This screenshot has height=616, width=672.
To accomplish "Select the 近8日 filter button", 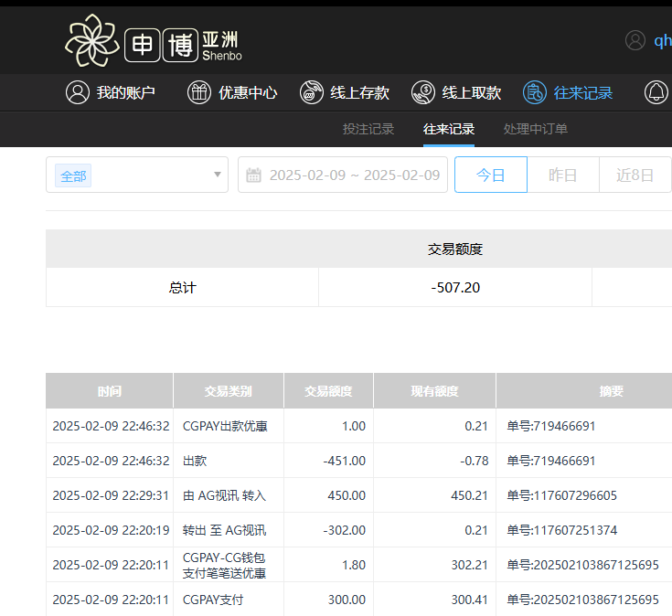I will 635,175.
